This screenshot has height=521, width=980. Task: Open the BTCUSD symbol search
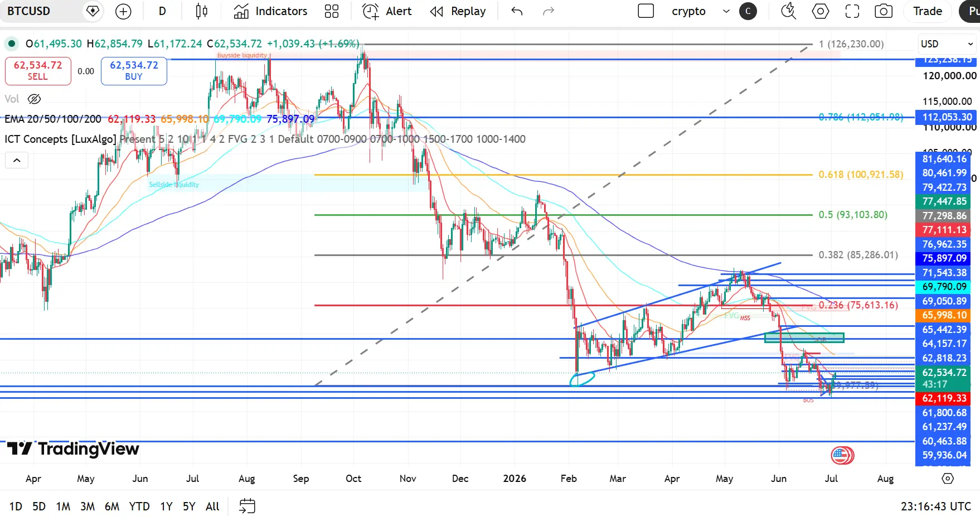click(29, 11)
